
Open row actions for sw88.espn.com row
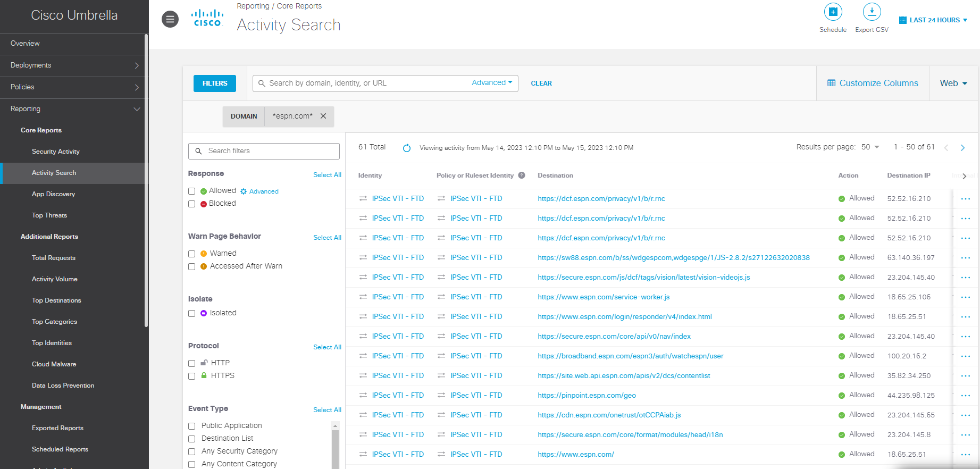(x=966, y=258)
